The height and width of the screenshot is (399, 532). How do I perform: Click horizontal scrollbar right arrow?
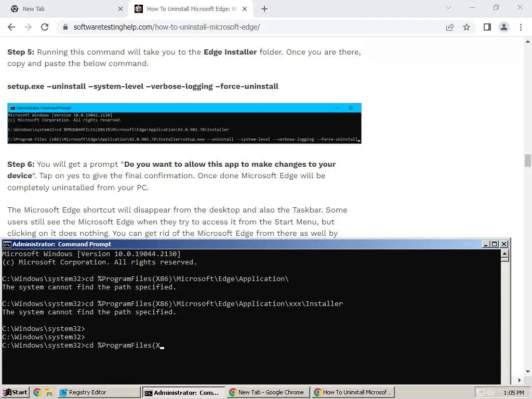click(x=520, y=380)
